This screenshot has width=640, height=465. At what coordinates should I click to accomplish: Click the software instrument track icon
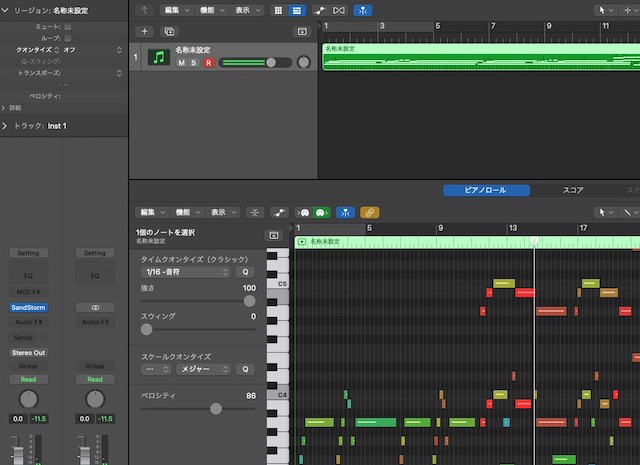tap(158, 57)
